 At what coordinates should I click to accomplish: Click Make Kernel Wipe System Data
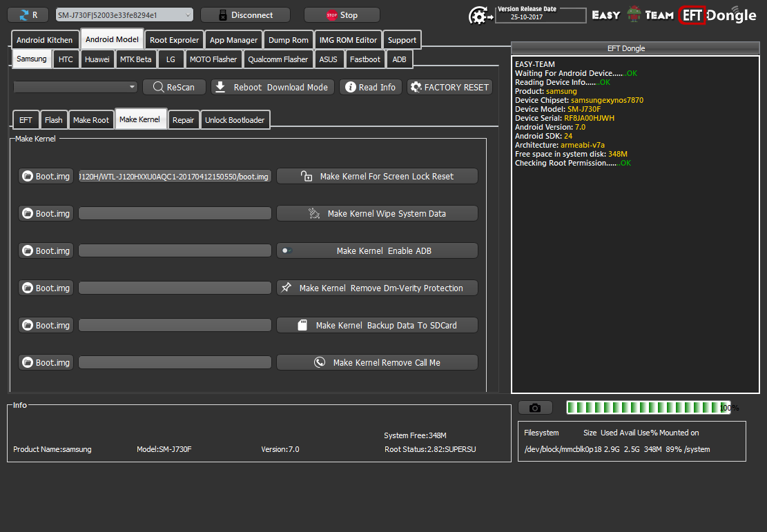click(x=377, y=214)
